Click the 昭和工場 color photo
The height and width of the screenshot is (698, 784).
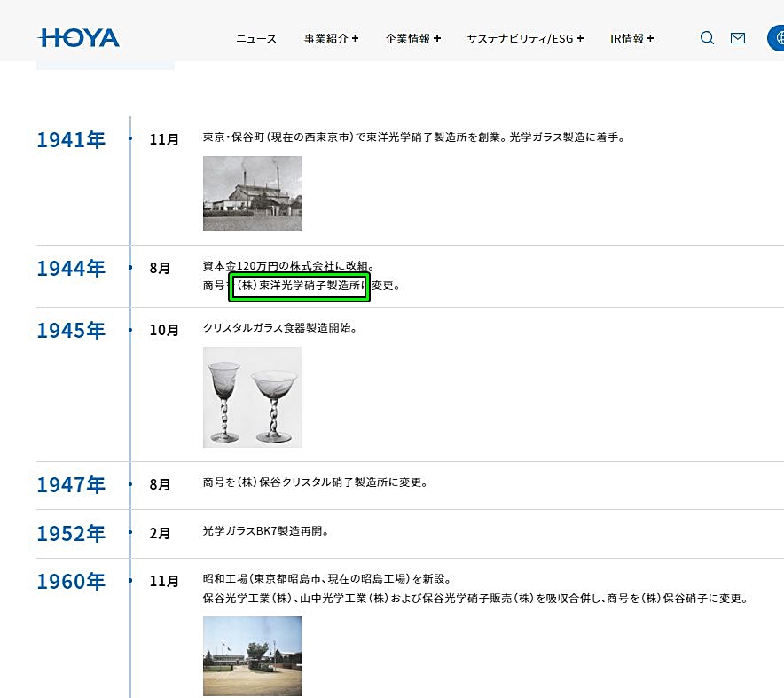(x=253, y=656)
